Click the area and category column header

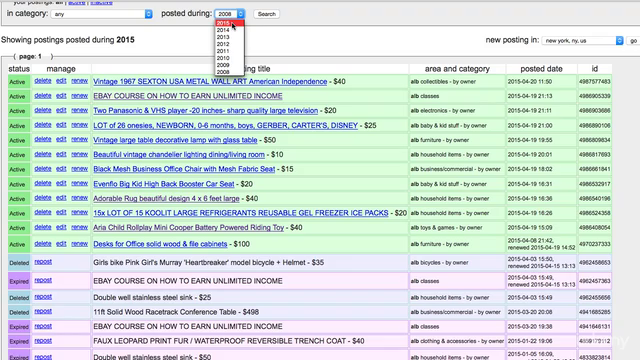tap(457, 69)
